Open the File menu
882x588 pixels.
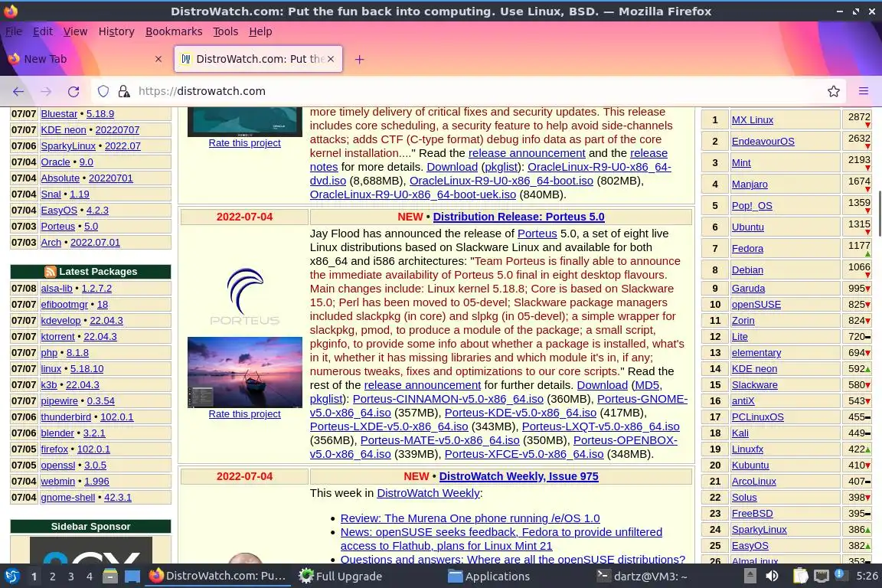[14, 31]
